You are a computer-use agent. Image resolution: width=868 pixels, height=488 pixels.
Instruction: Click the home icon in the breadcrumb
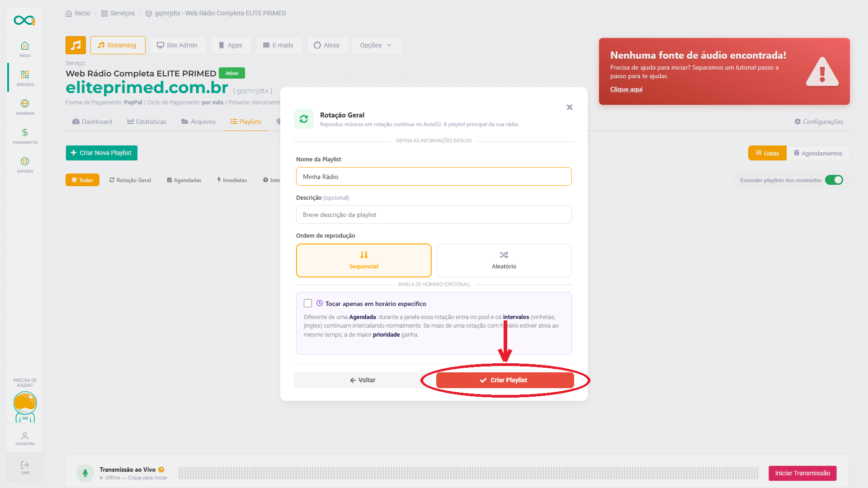[69, 14]
